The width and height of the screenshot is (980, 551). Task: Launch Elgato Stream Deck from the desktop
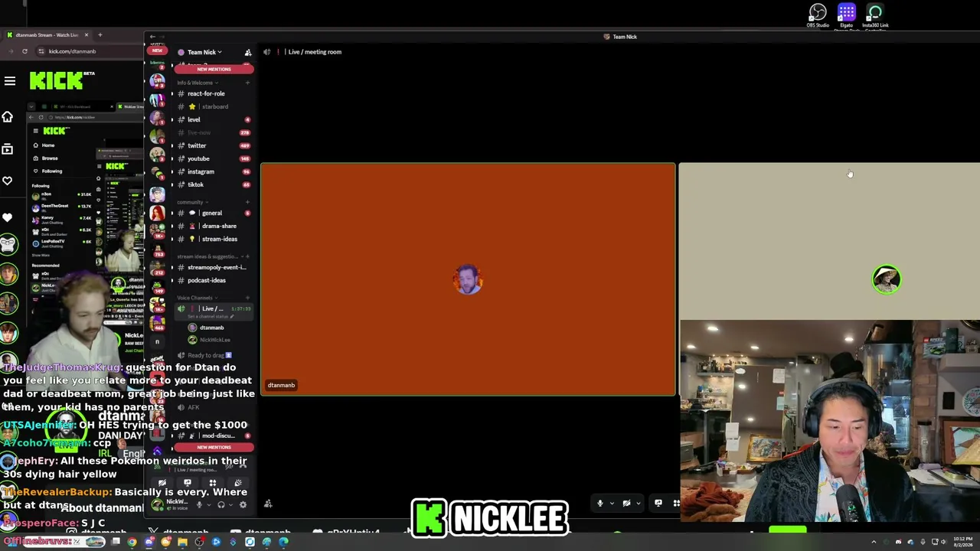(x=846, y=15)
